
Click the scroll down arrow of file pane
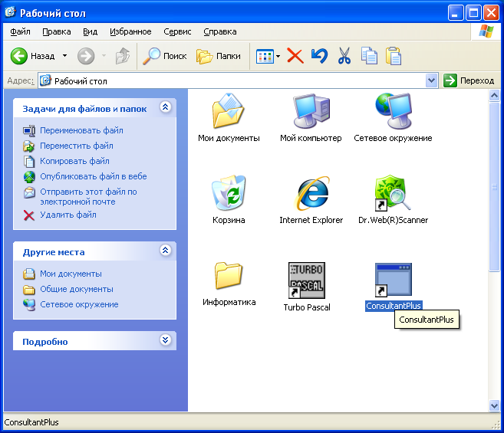[494, 405]
